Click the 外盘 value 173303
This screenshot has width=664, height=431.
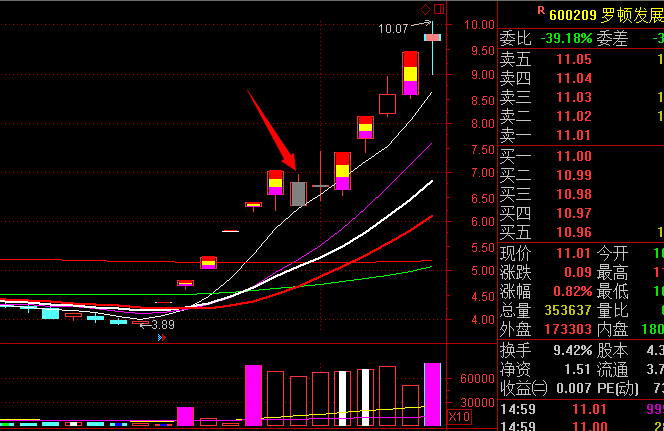pyautogui.click(x=568, y=329)
